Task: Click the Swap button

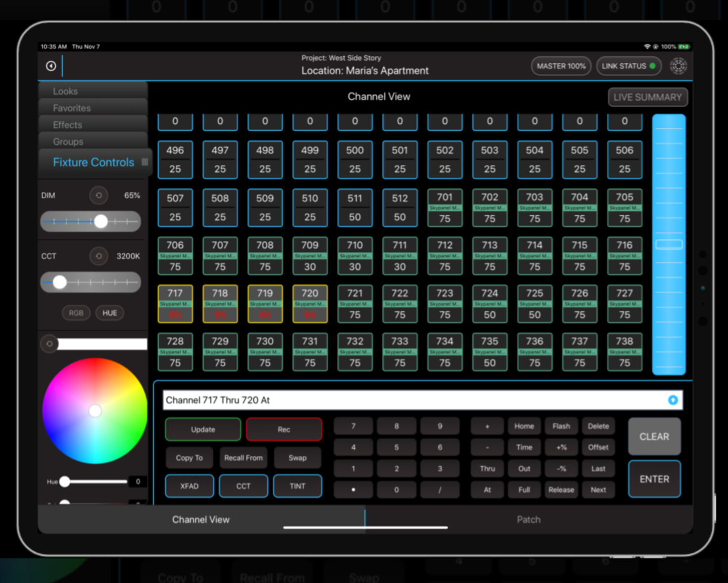Action: coord(297,458)
